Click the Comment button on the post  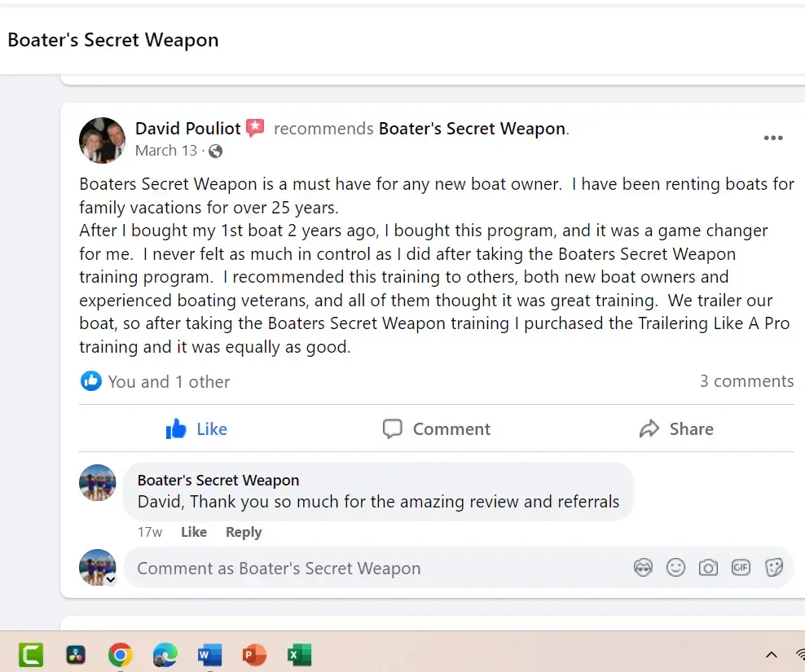(x=437, y=428)
